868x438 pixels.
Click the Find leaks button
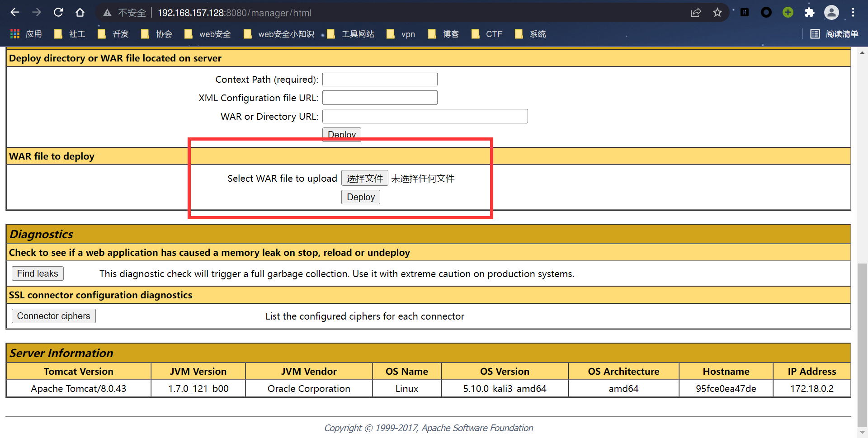coord(38,273)
